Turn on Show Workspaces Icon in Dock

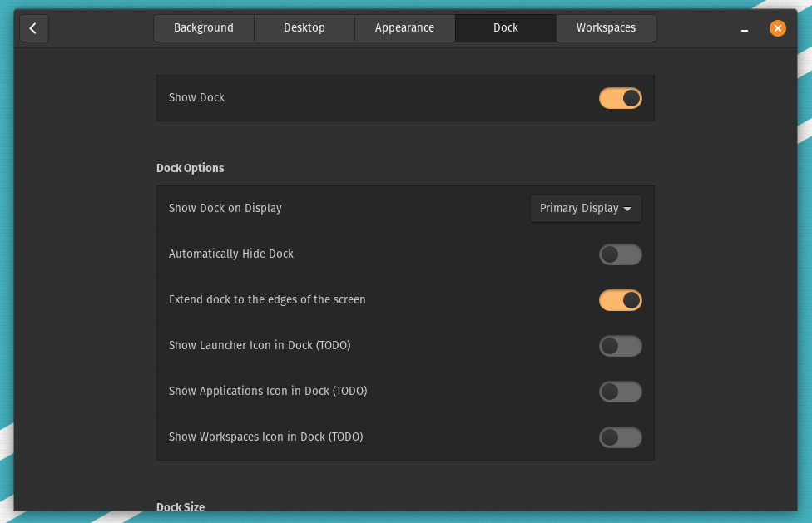pyautogui.click(x=620, y=437)
